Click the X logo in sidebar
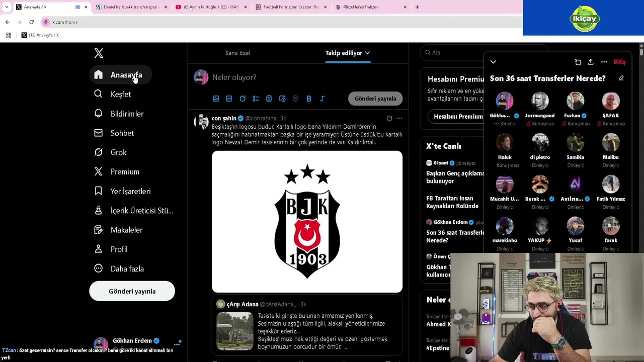Screen dimensions: 644x362 (99, 53)
